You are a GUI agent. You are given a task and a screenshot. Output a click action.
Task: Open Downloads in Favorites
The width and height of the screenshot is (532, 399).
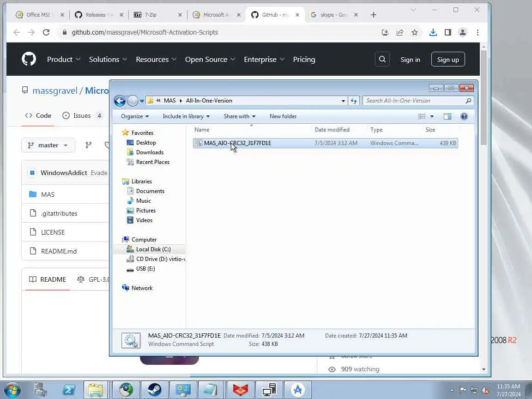150,152
